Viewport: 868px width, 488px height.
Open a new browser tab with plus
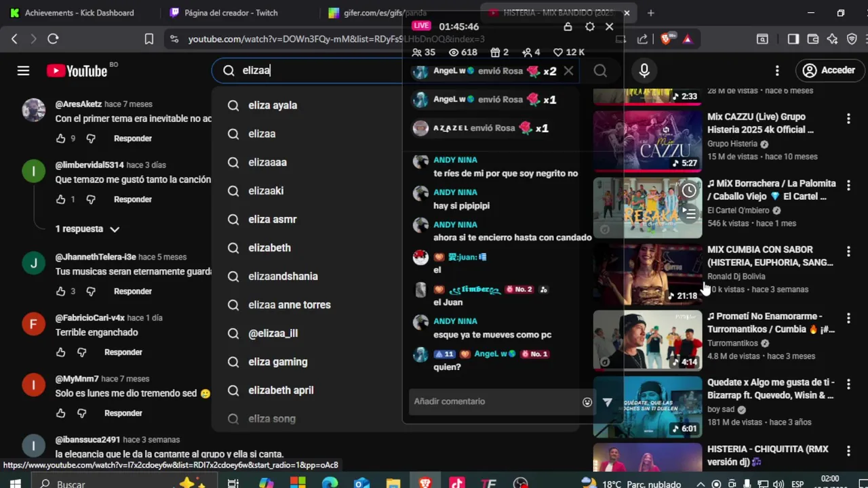tap(651, 13)
